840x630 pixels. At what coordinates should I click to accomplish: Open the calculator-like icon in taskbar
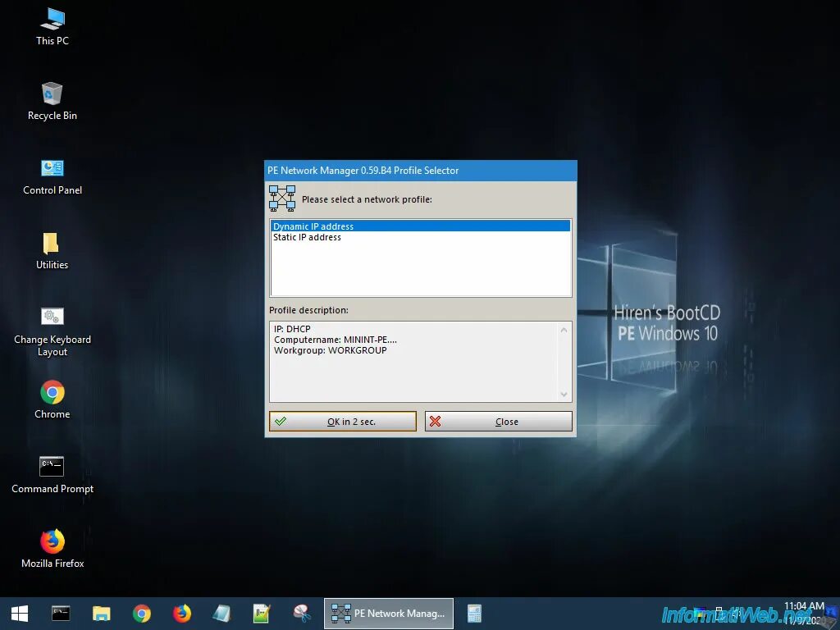pos(474,614)
